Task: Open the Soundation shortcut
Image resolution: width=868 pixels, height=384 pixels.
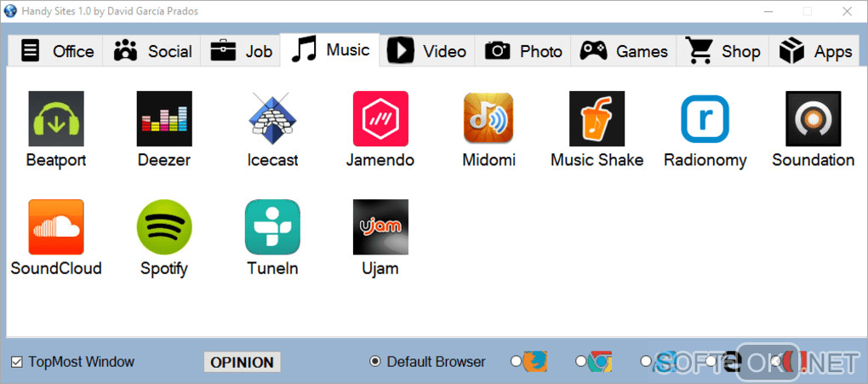Action: 814,118
